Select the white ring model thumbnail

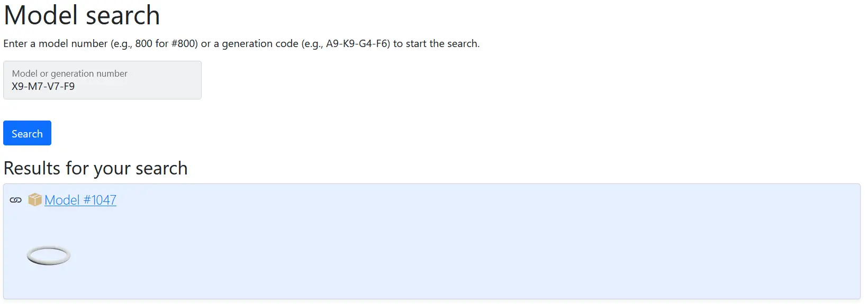click(49, 255)
